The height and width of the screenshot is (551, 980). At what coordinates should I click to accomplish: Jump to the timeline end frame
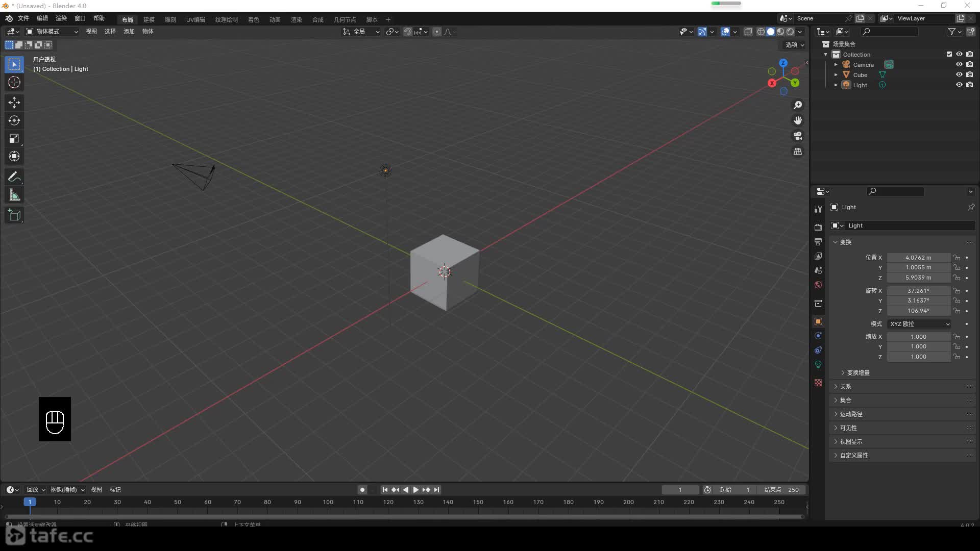(436, 490)
